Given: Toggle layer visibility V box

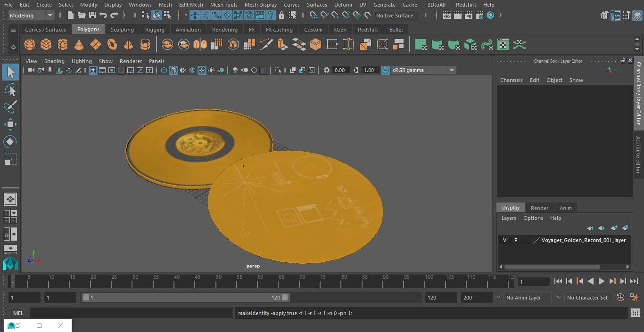Looking at the screenshot, I should (504, 240).
